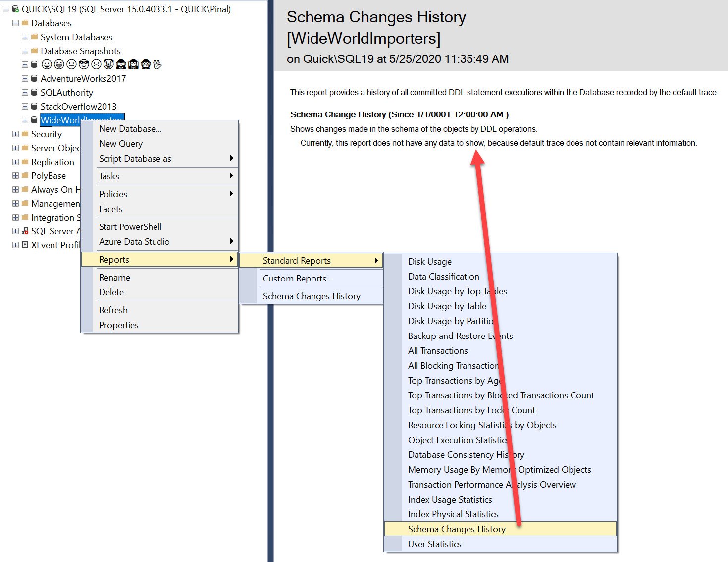Open the User Statistics report
Image resolution: width=728 pixels, height=562 pixels.
point(500,544)
